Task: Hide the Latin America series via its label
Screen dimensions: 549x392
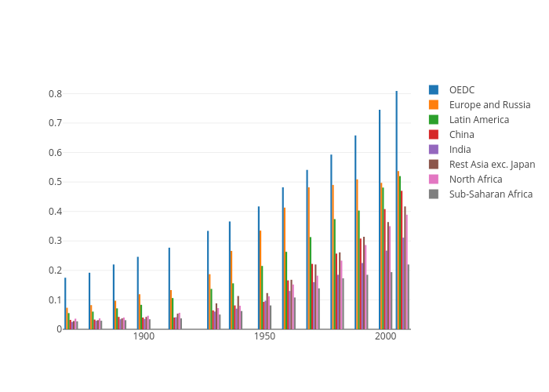Action: [x=478, y=119]
